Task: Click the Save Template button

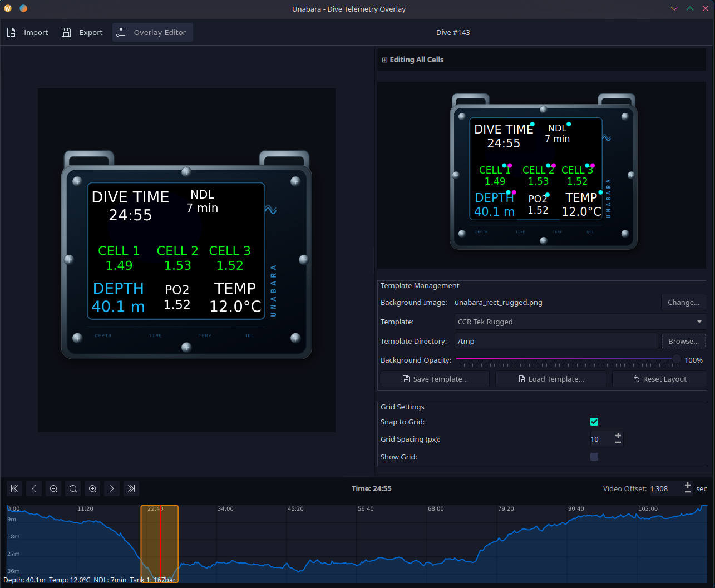Action: [x=435, y=379]
